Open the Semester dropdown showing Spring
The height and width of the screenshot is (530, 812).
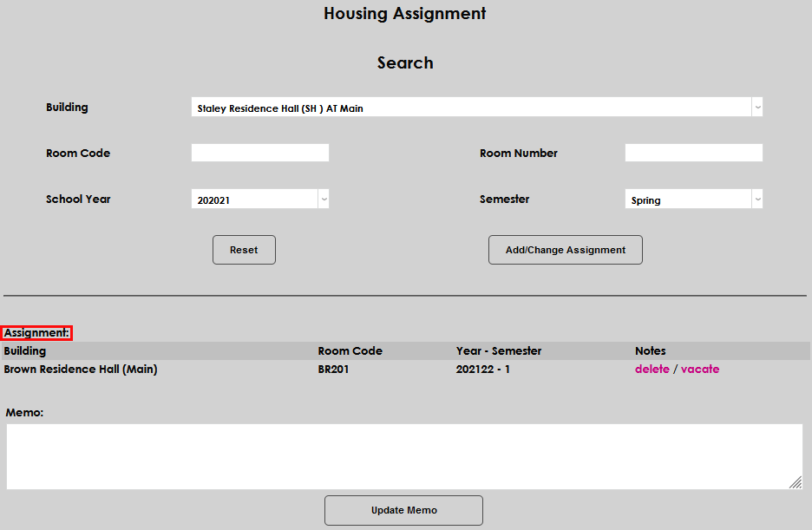(693, 199)
